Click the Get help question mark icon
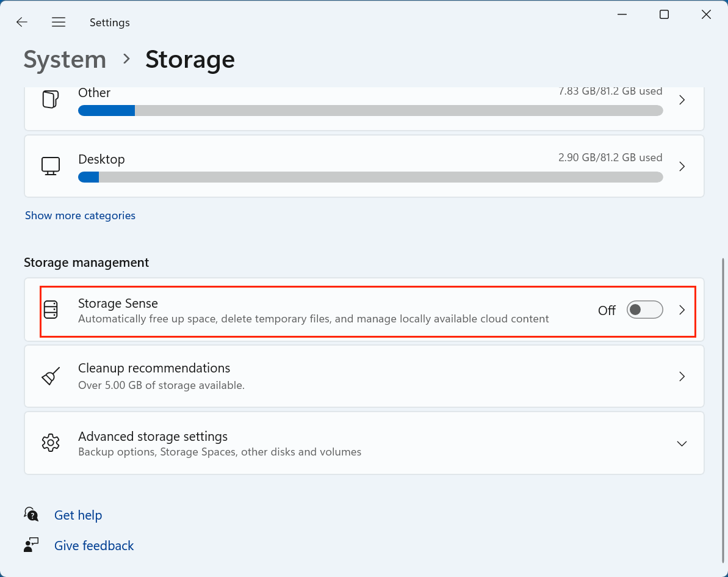This screenshot has width=728, height=577. (x=31, y=514)
